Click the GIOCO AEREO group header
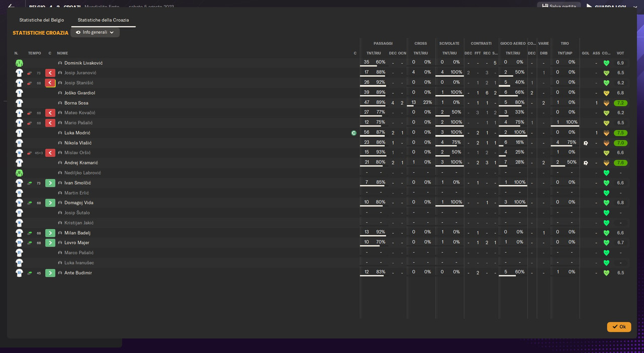This screenshot has height=353, width=644. 513,43
